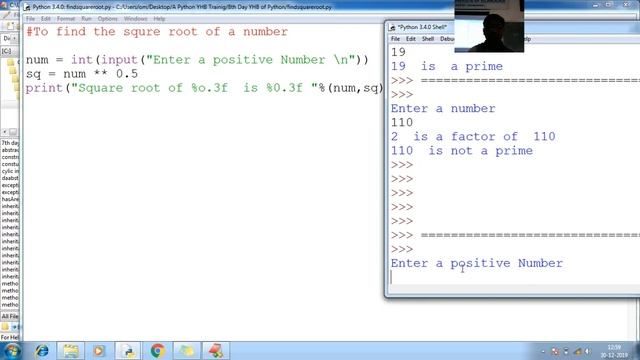The height and width of the screenshot is (360, 640).
Task: Open the Help menu in the editor
Action: [x=159, y=19]
